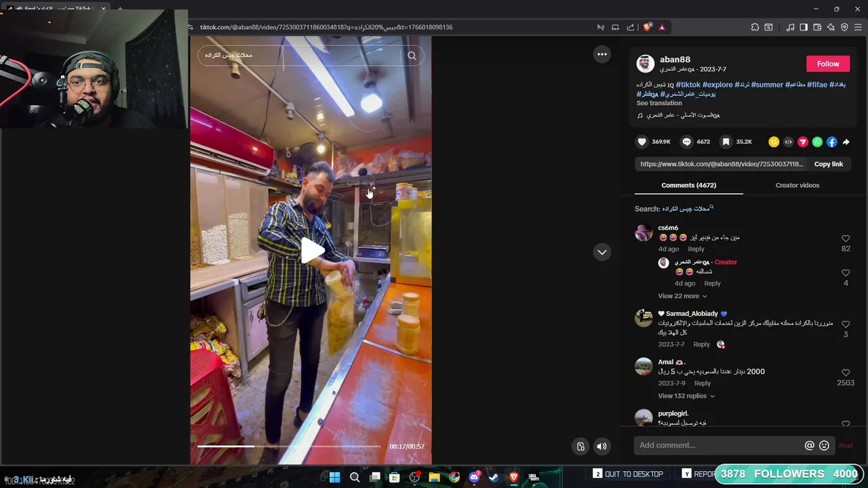Open the browser extensions puzzle icon
Screen dimensions: 868x488
755,27
